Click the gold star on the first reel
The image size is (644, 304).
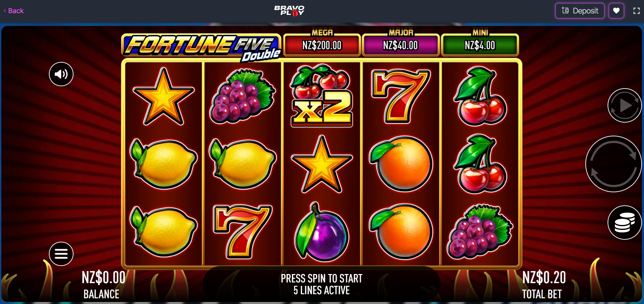(164, 96)
